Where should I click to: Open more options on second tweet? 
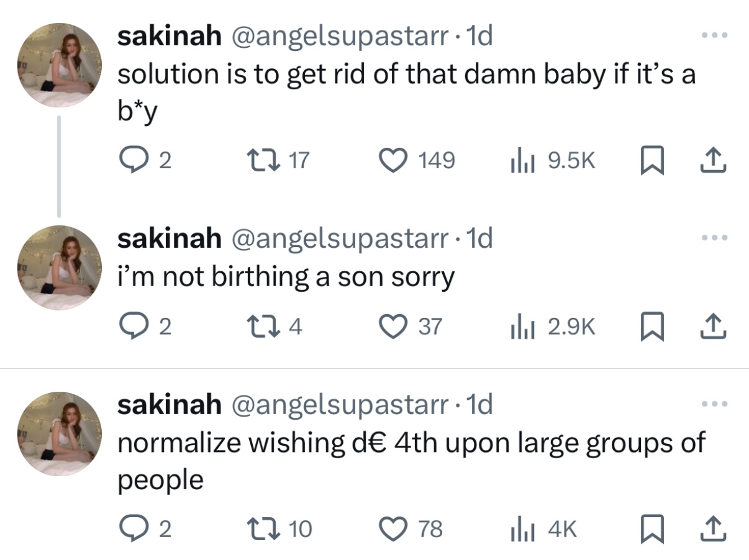pyautogui.click(x=714, y=237)
